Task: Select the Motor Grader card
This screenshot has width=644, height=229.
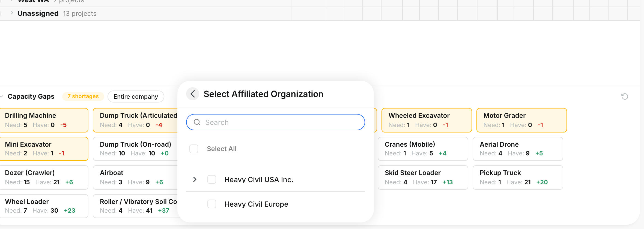Action: (x=522, y=120)
